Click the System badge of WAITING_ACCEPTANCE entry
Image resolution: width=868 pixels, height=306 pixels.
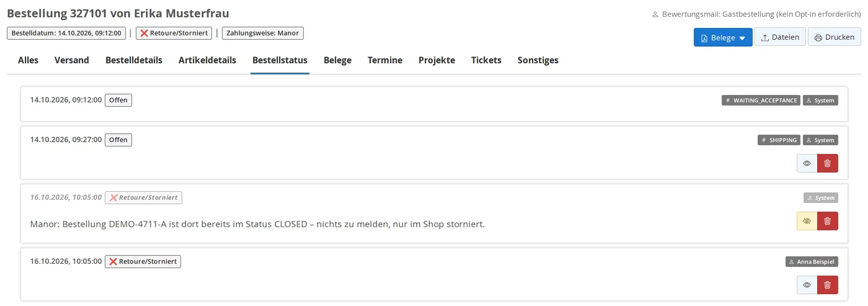820,100
